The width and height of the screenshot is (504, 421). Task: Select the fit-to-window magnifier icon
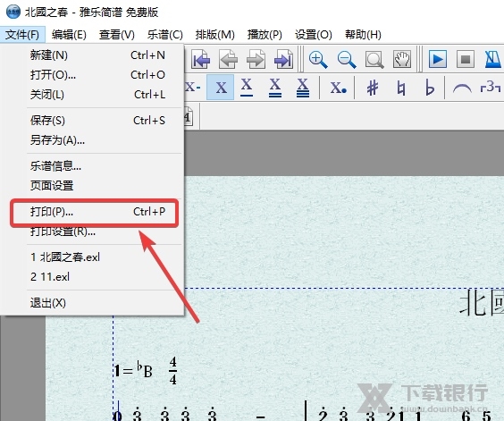374,59
